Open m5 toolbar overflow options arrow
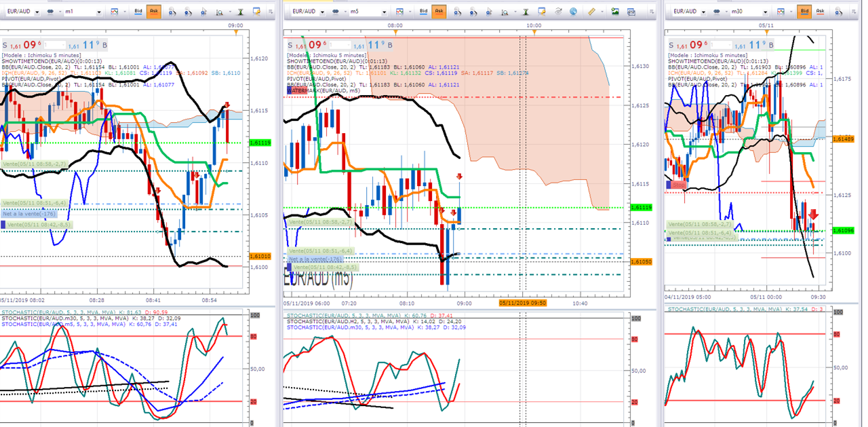Screen dimensions: 868x427 click(x=652, y=12)
